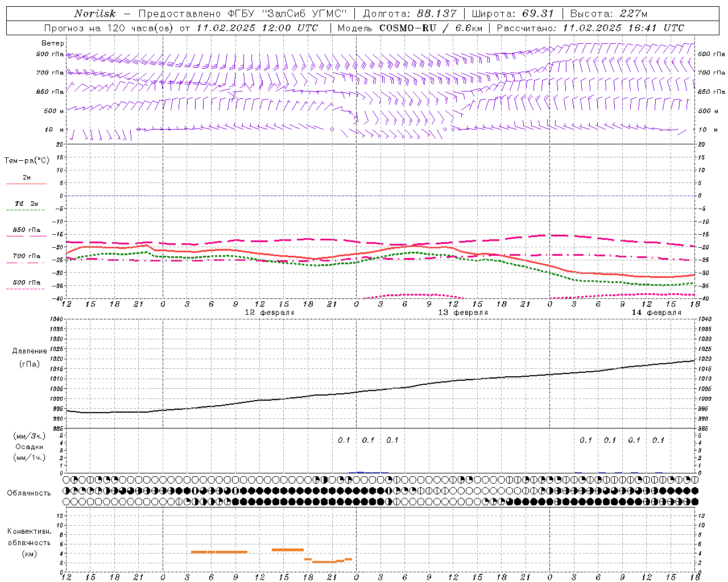Click the Norilsk station name in header
The width and height of the screenshot is (728, 582).
coord(95,14)
